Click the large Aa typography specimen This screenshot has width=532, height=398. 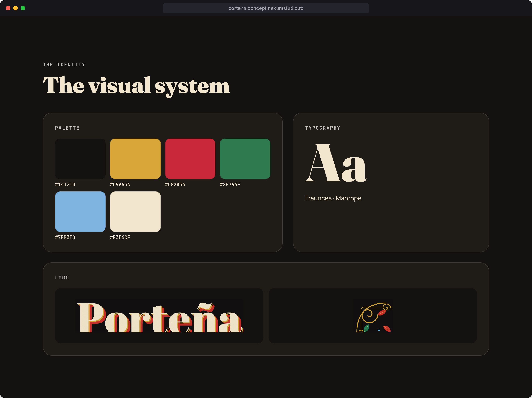pyautogui.click(x=336, y=163)
